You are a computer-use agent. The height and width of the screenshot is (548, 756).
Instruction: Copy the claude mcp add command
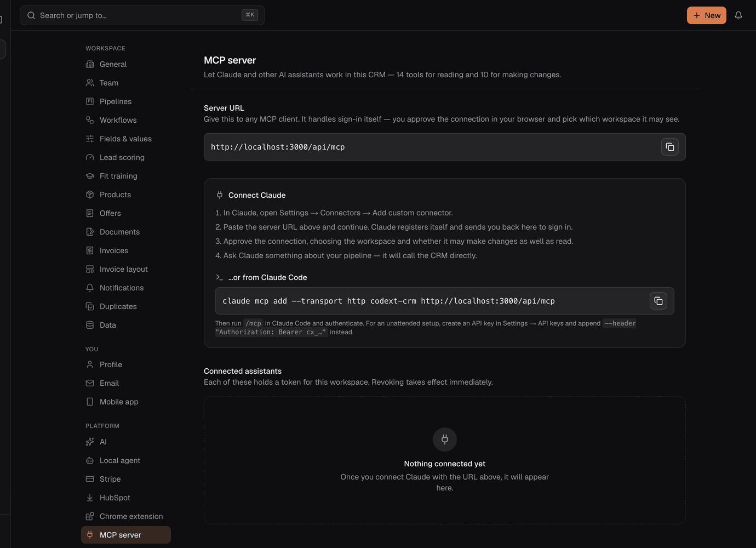(x=658, y=301)
